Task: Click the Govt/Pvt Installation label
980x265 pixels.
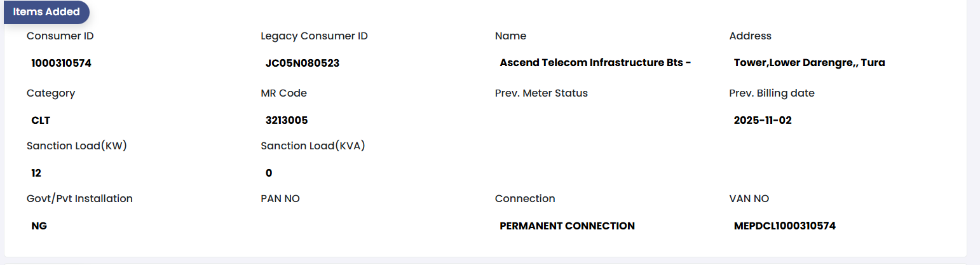Action: click(79, 199)
